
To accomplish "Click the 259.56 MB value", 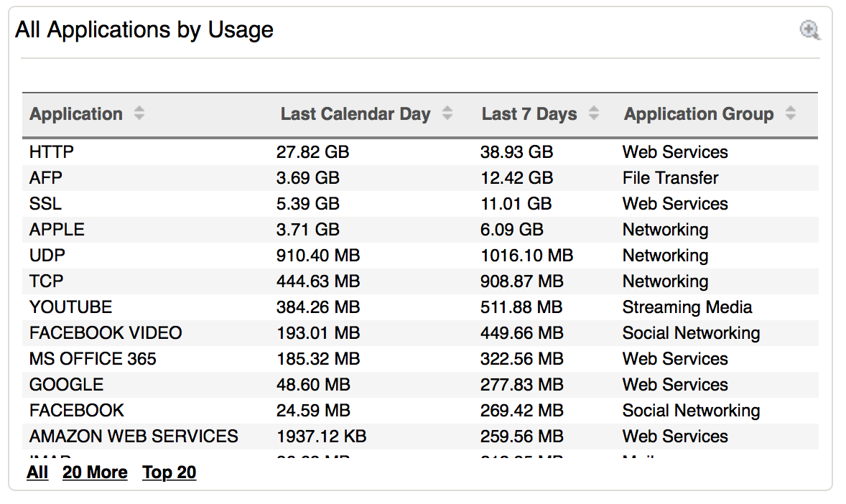I will (x=522, y=437).
